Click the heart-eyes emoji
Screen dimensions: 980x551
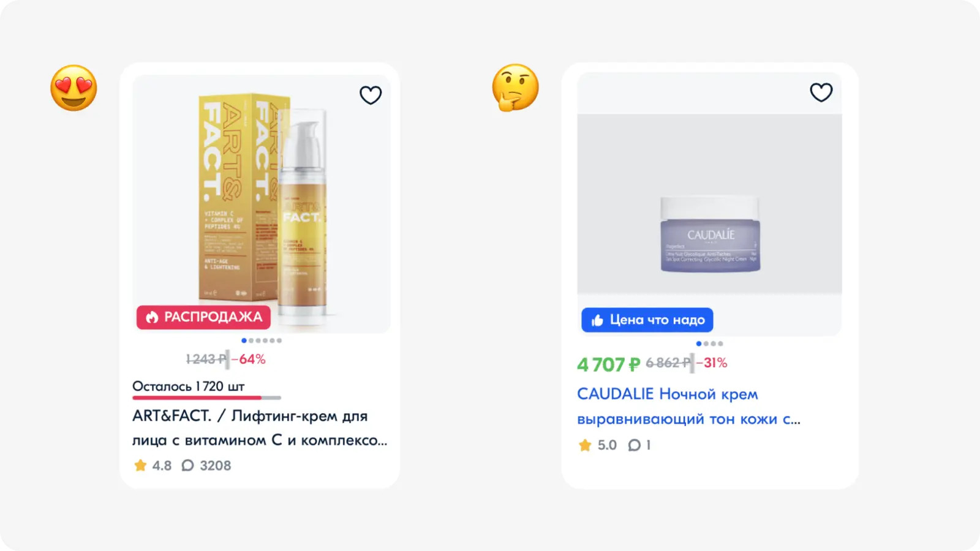click(73, 88)
